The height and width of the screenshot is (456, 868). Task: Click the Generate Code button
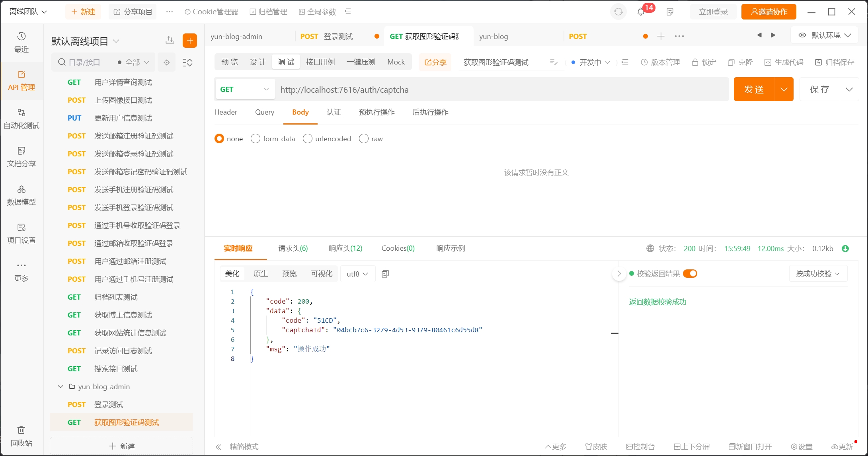(784, 62)
